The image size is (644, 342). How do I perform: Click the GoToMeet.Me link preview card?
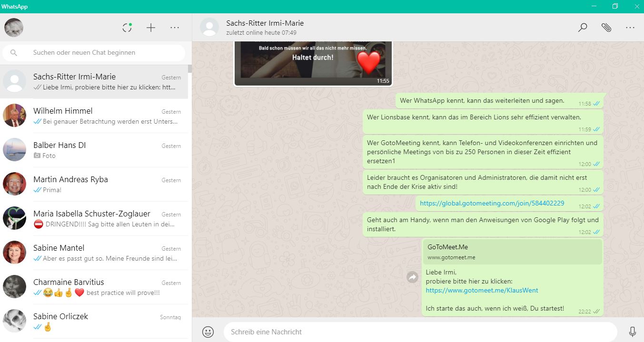point(512,252)
